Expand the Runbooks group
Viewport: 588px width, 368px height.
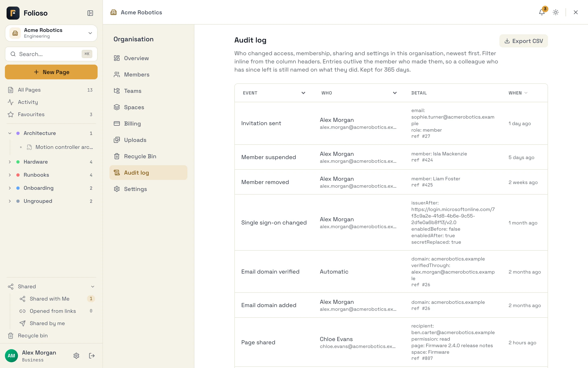tap(10, 175)
